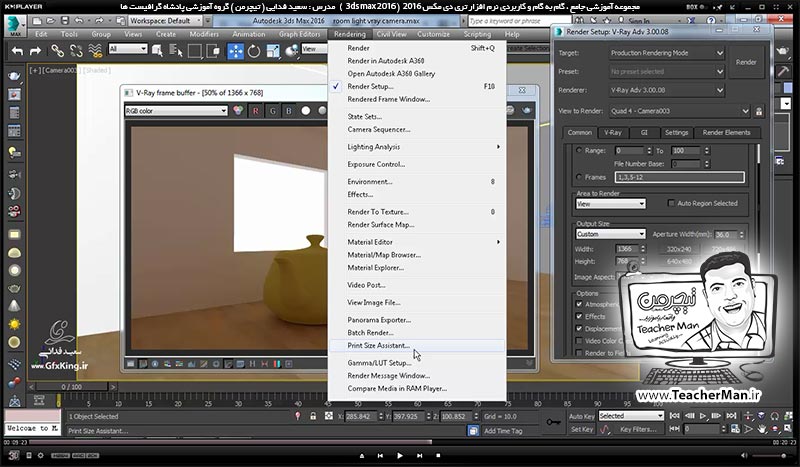Click the red channel button in V-Ray frame buffer
Viewport: 800px width, 467px height.
(x=256, y=111)
